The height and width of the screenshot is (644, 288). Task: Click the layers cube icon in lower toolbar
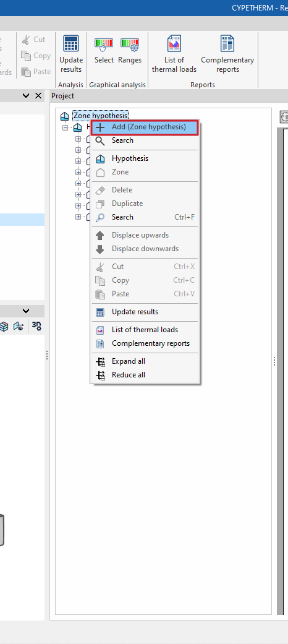point(4,326)
